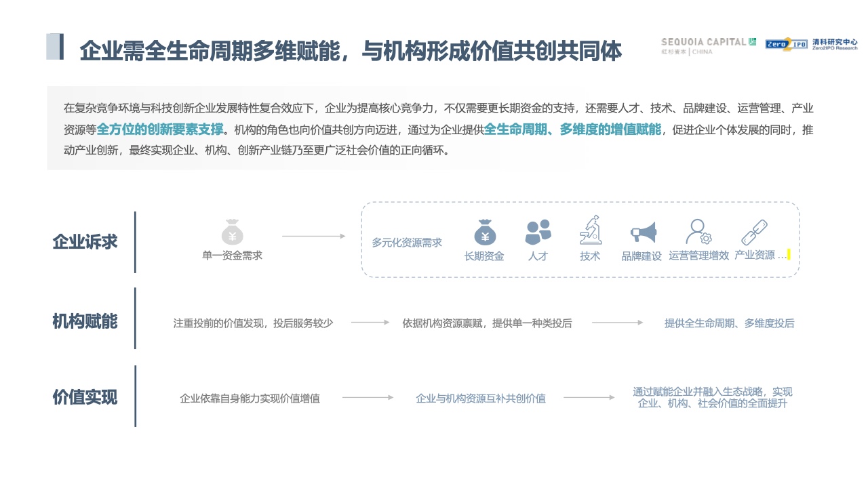The image size is (868, 488).
Task: Click the 技术 microscope icon
Action: point(590,230)
